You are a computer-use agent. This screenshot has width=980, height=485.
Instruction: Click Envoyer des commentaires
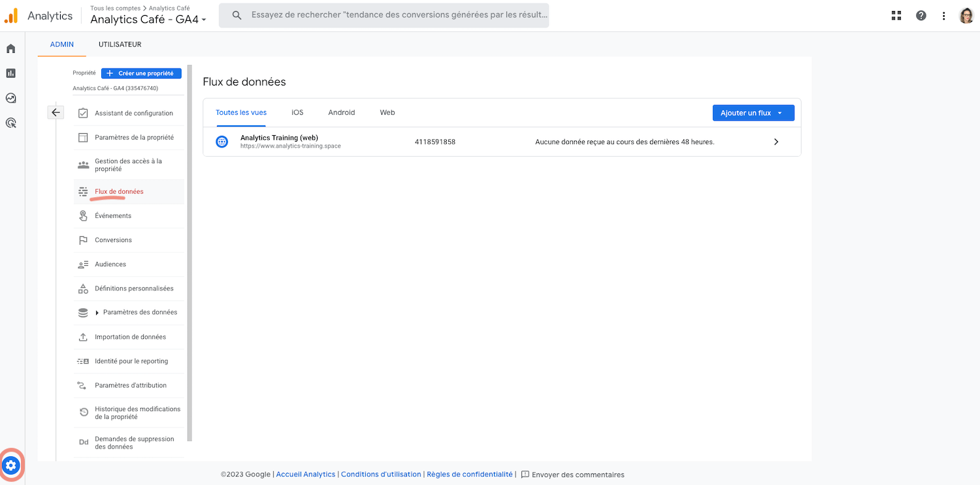tap(578, 475)
